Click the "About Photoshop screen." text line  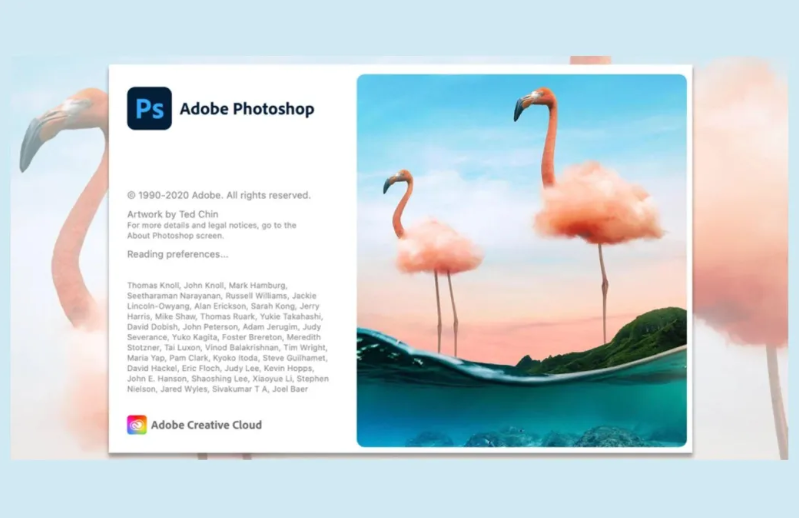click(175, 236)
